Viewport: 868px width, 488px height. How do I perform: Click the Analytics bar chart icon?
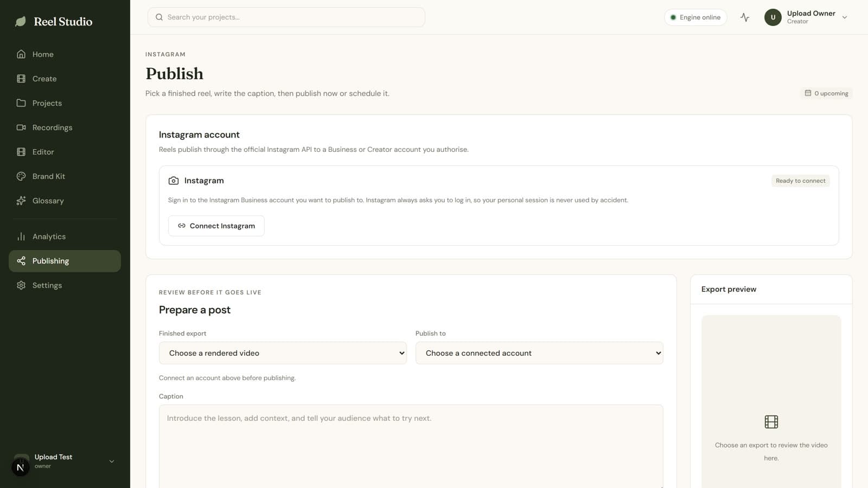(x=21, y=236)
